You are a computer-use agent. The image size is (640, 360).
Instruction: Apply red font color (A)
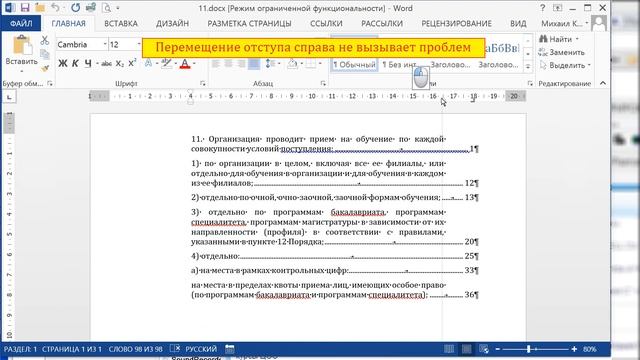click(185, 63)
